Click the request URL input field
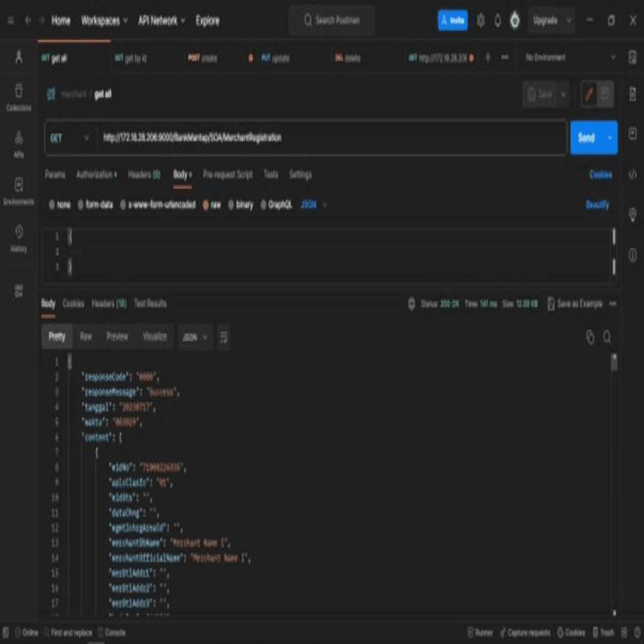 331,138
